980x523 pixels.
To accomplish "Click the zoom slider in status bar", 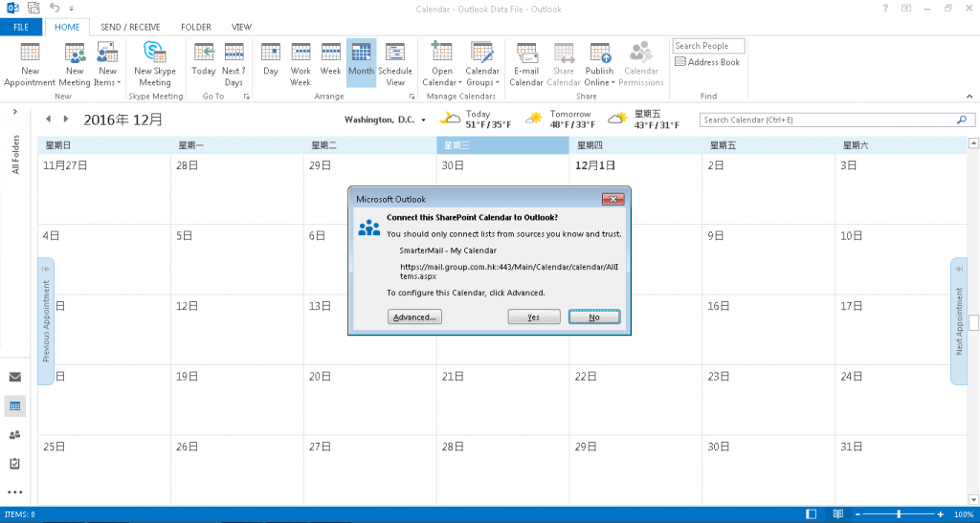I will pos(899,514).
